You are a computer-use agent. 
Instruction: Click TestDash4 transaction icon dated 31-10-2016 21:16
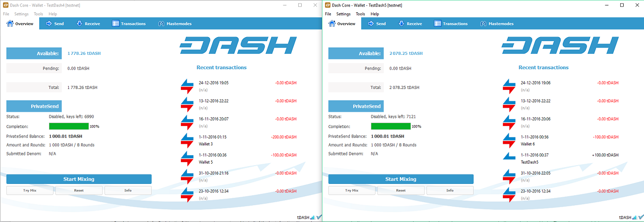[187, 177]
